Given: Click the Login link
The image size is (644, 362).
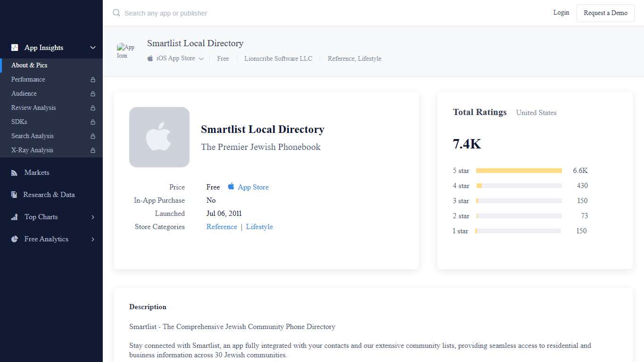Looking at the screenshot, I should click(561, 13).
